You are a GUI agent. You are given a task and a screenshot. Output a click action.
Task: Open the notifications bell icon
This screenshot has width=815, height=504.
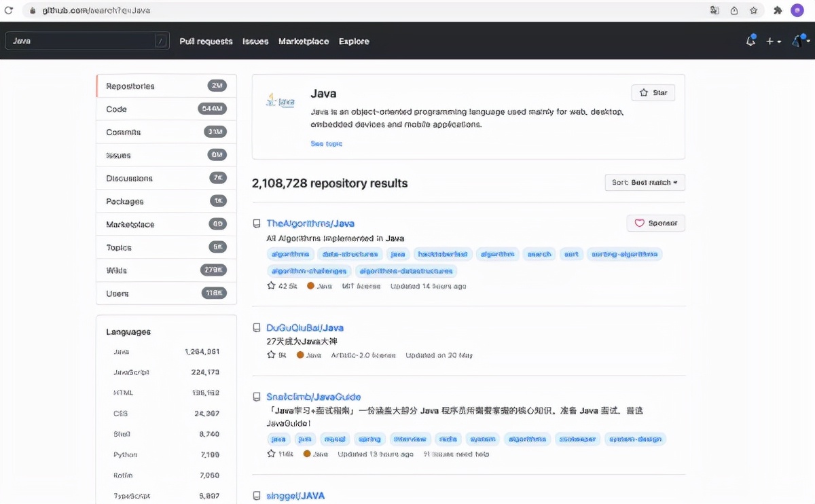[750, 41]
